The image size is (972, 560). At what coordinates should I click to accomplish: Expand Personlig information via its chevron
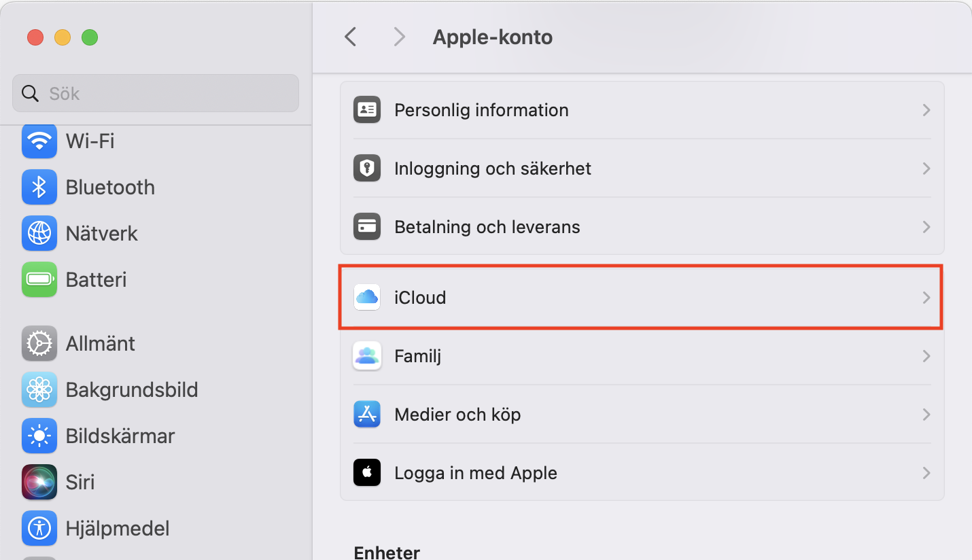[x=926, y=110]
